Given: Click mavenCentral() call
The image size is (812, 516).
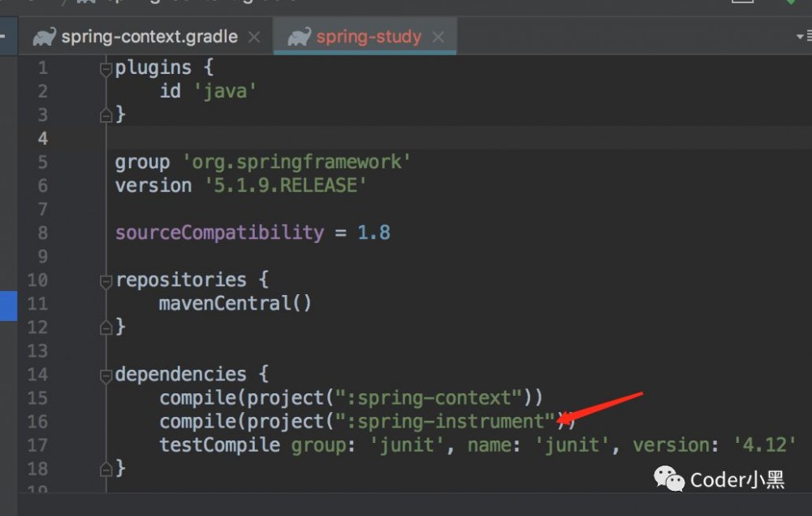Looking at the screenshot, I should 235,303.
